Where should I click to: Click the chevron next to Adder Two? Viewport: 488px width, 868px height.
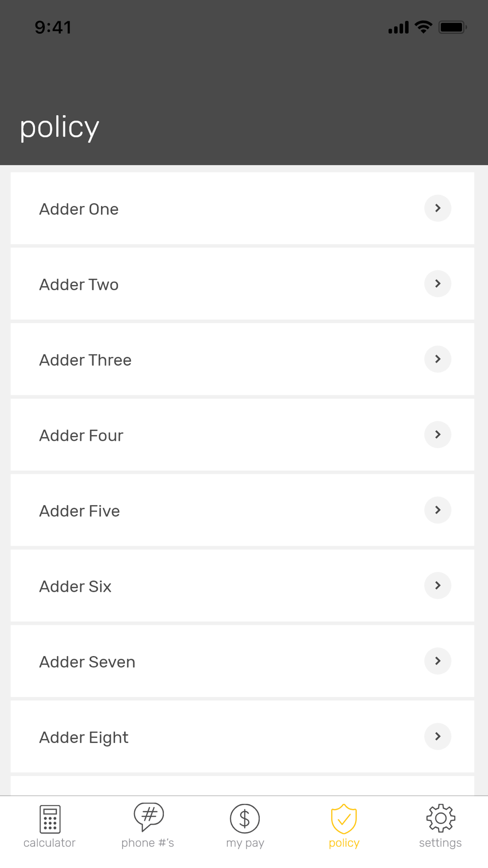tap(438, 284)
